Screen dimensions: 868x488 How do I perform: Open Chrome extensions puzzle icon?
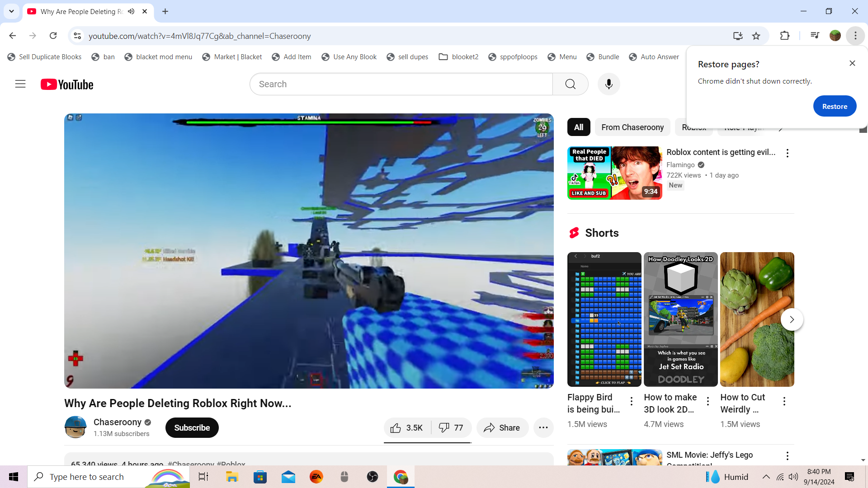coord(785,36)
